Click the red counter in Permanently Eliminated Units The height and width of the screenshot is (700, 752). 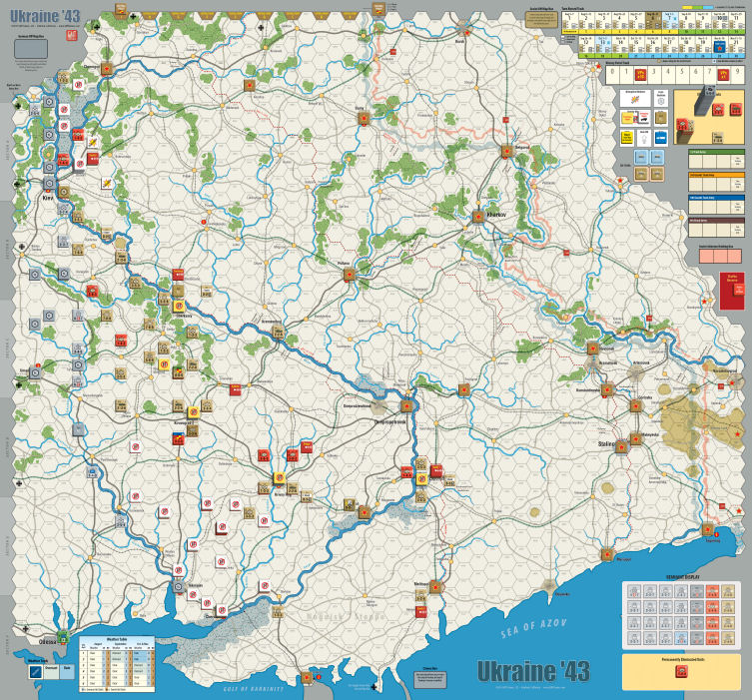pos(681,672)
